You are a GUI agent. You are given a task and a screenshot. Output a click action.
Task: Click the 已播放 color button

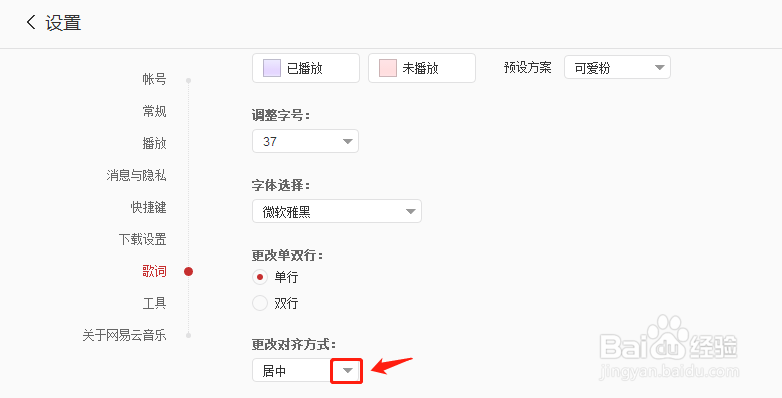pos(306,68)
